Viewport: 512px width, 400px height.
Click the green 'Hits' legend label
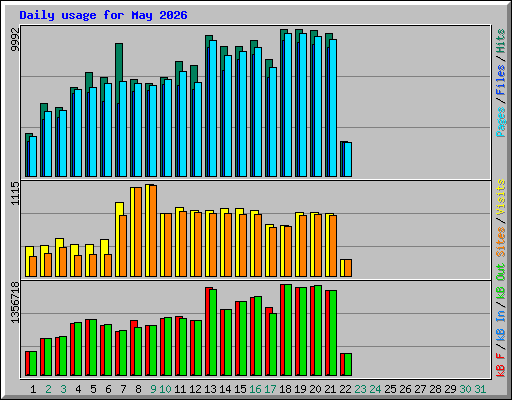[x=501, y=41]
